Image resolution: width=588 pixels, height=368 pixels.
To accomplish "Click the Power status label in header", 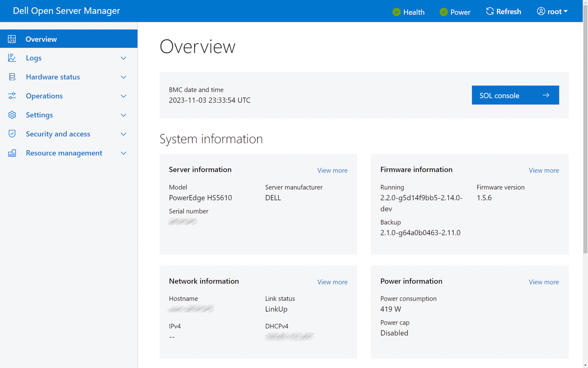I will click(x=460, y=12).
